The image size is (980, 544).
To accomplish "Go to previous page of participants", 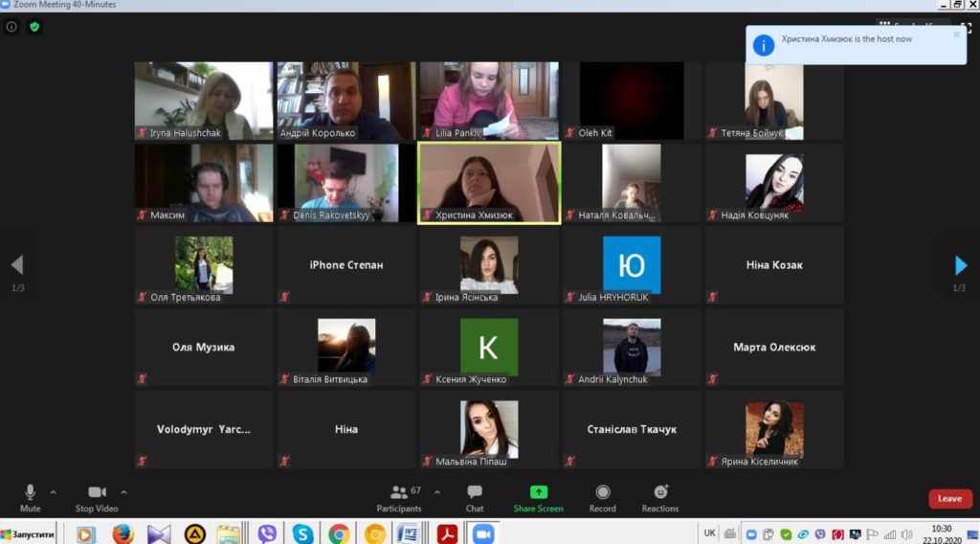I will [x=16, y=265].
